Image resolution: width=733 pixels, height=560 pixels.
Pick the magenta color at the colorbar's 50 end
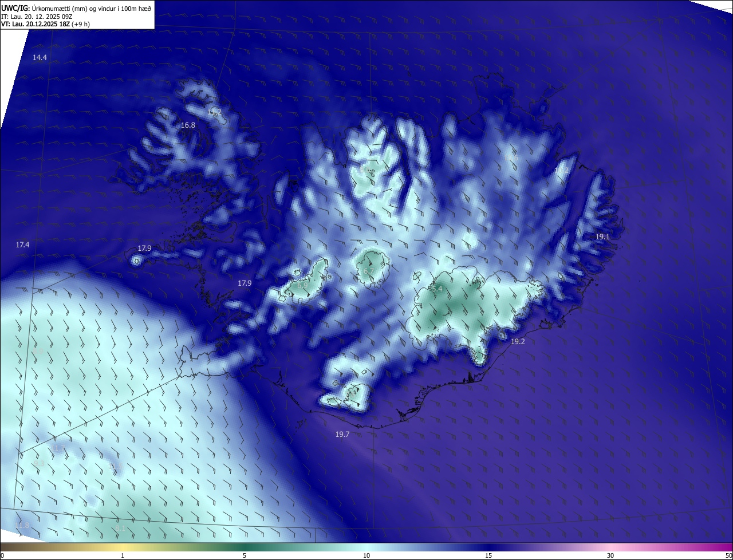coord(730,547)
